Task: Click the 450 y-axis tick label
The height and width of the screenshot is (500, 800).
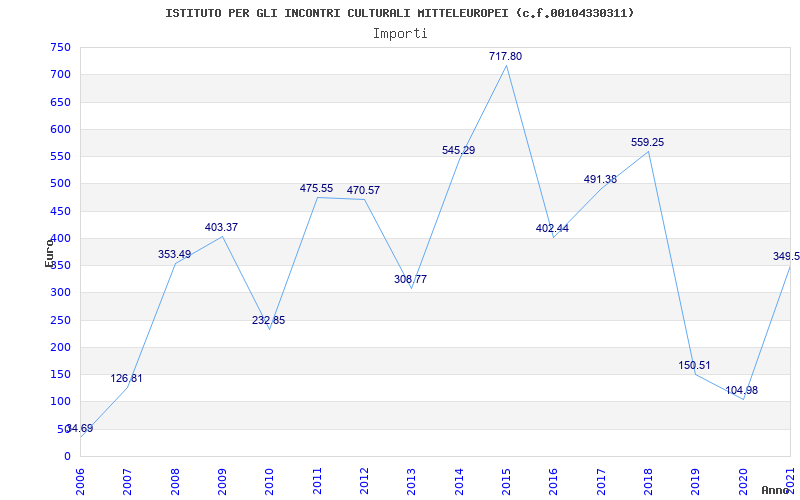Action: pos(60,211)
